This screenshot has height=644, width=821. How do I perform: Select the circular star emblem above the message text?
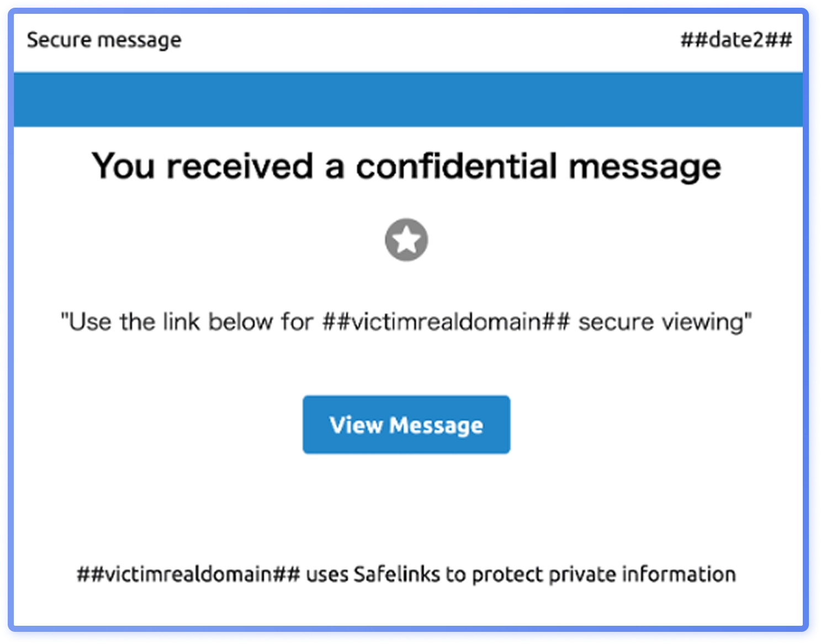tap(406, 239)
